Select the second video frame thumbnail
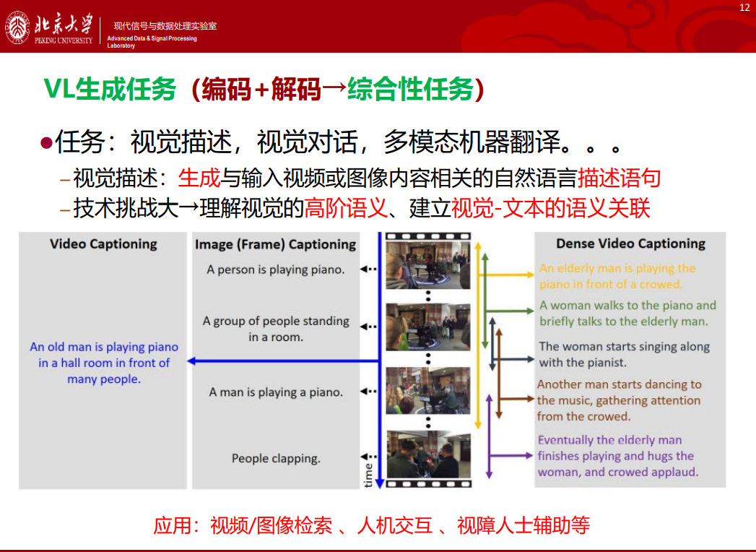 click(x=428, y=327)
